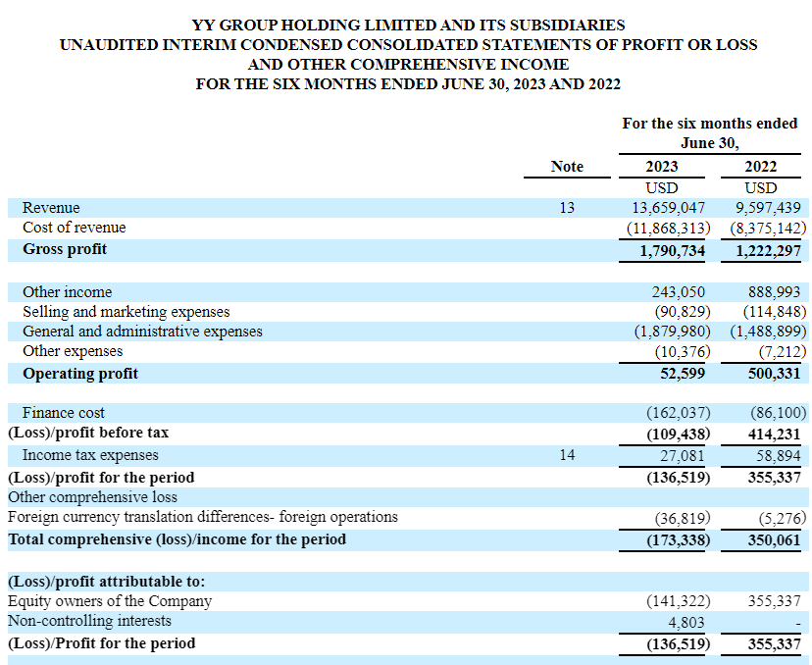This screenshot has height=665, width=812.
Task: Select Income tax value 58,894
Action: click(778, 456)
